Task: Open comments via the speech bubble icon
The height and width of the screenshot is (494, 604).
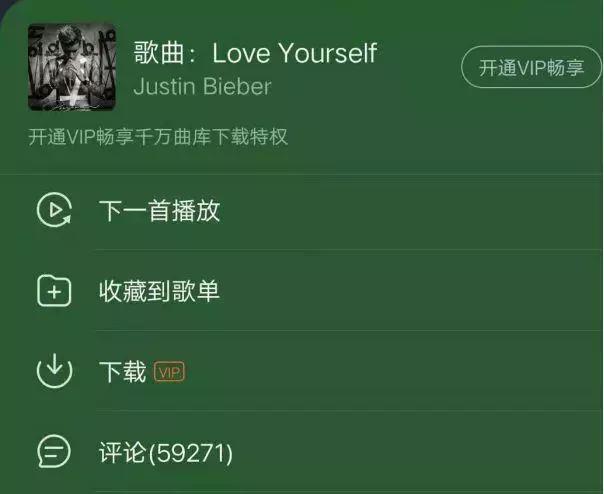Action: click(54, 451)
